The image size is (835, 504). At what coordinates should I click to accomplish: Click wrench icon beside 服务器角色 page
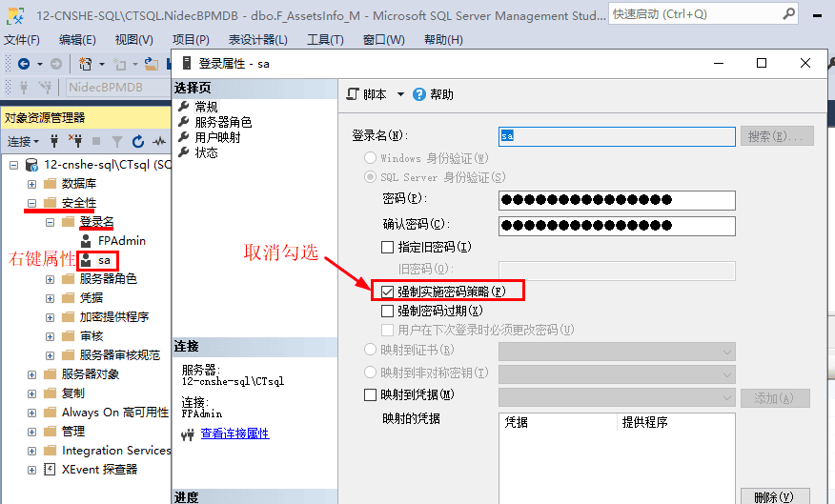[x=184, y=121]
